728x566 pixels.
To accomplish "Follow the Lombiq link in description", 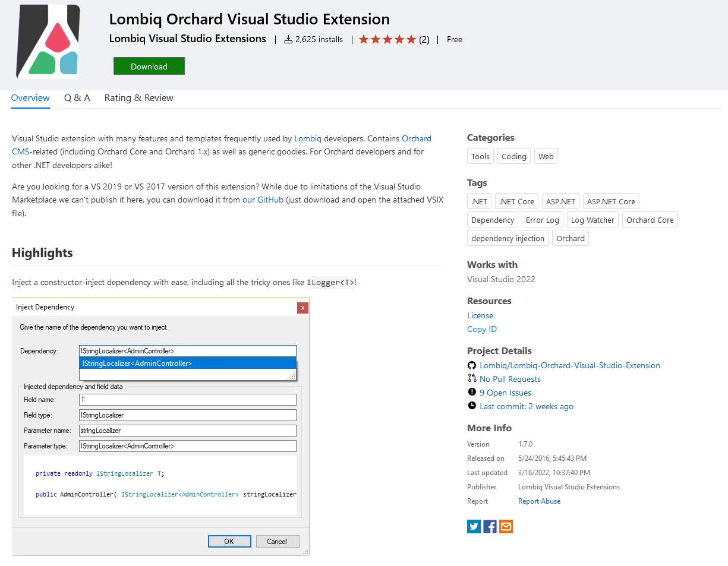I will [x=308, y=138].
